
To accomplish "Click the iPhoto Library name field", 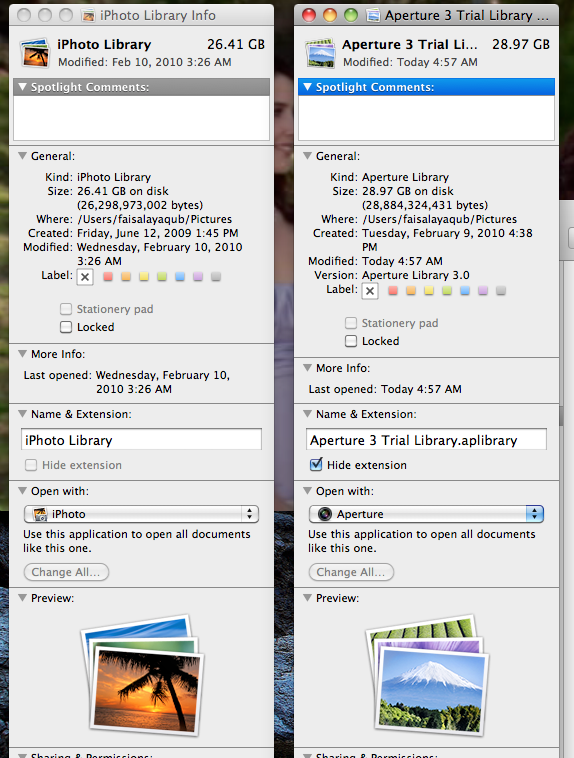I will (x=141, y=440).
